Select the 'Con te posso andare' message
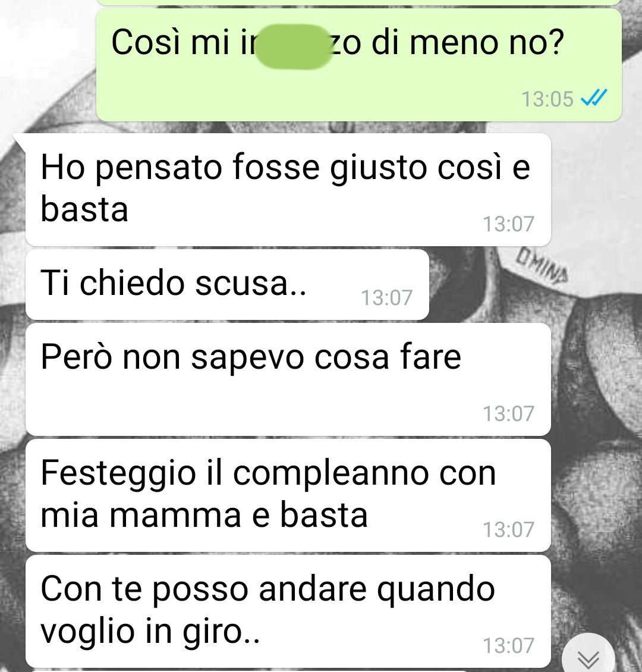Image resolution: width=642 pixels, height=672 pixels. pyautogui.click(x=288, y=611)
